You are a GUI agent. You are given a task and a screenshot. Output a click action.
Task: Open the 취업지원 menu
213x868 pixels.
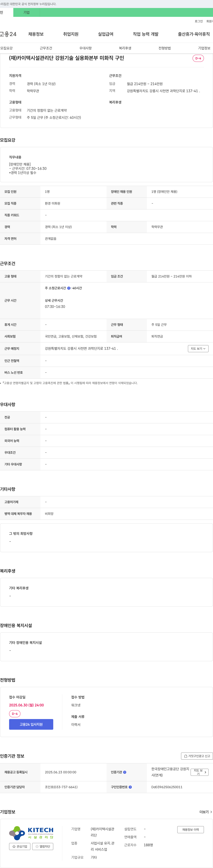pos(71,34)
